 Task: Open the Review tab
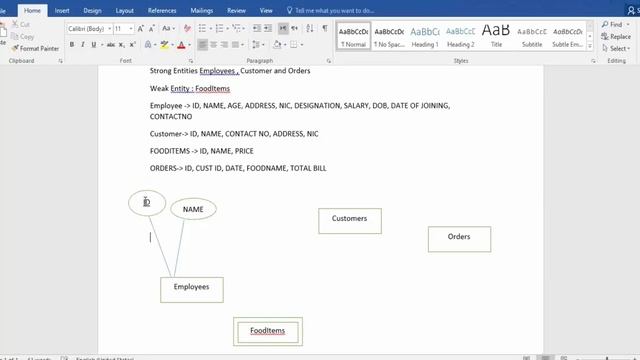coord(236,11)
